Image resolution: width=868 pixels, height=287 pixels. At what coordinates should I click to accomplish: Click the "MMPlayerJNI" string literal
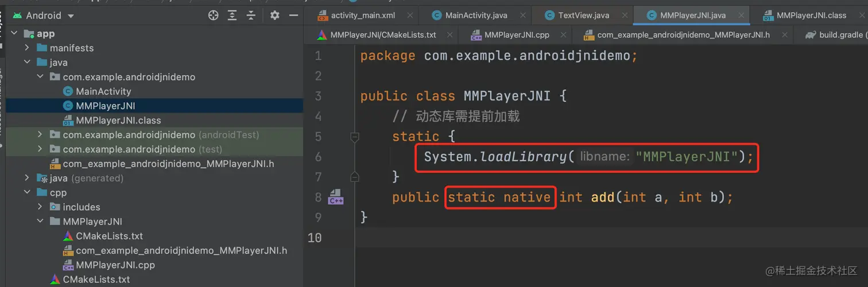[687, 157]
